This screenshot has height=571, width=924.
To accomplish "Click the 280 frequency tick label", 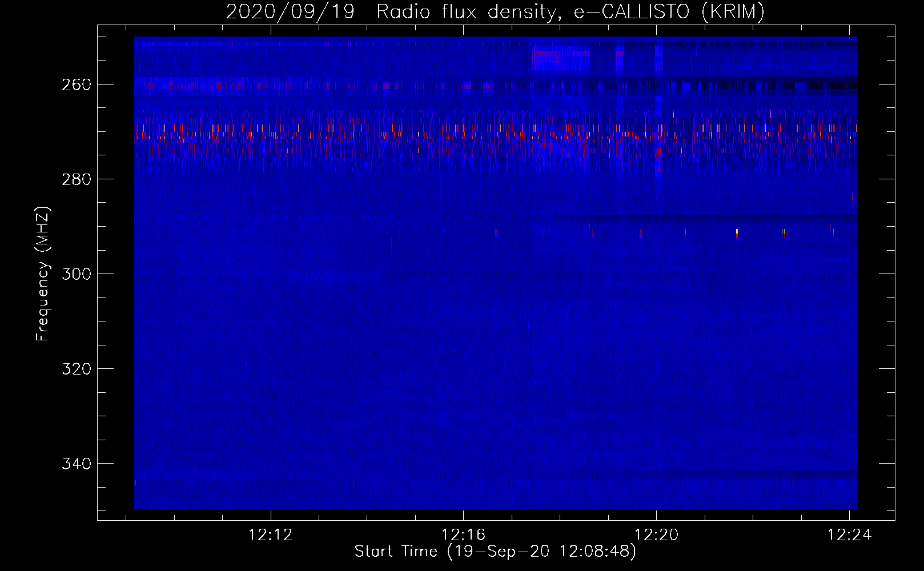I will coord(77,179).
